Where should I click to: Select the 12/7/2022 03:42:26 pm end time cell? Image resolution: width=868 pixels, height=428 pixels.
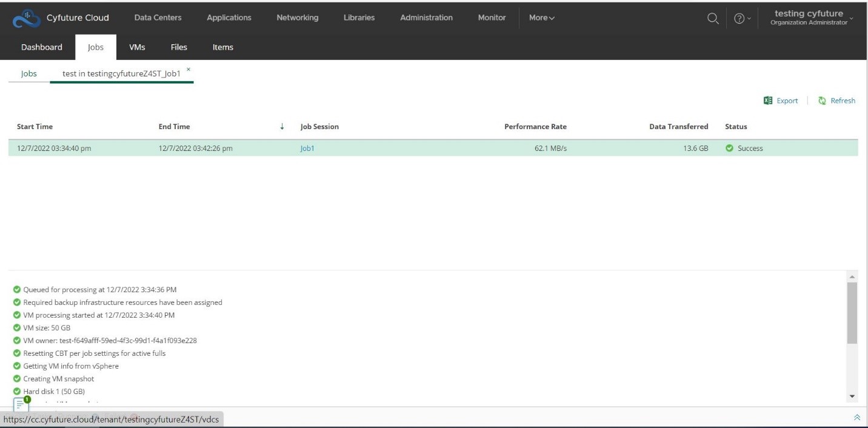[195, 148]
